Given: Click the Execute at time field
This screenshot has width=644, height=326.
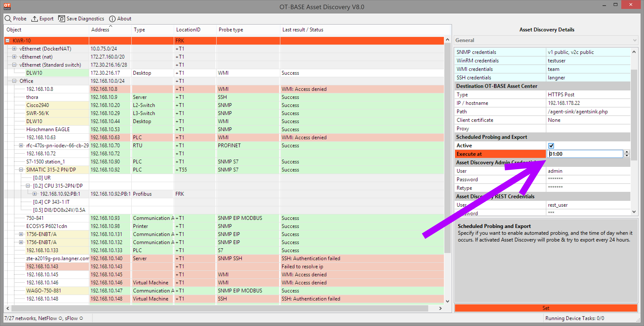Looking at the screenshot, I should [x=585, y=154].
